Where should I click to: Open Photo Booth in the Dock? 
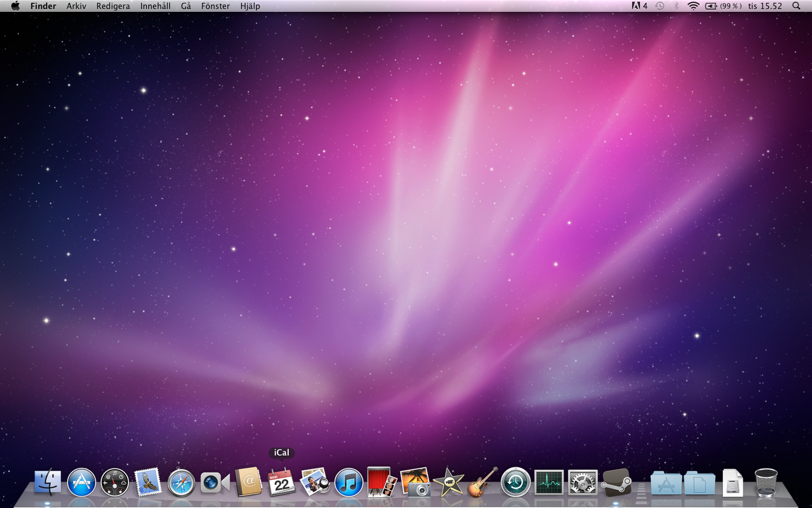point(381,483)
